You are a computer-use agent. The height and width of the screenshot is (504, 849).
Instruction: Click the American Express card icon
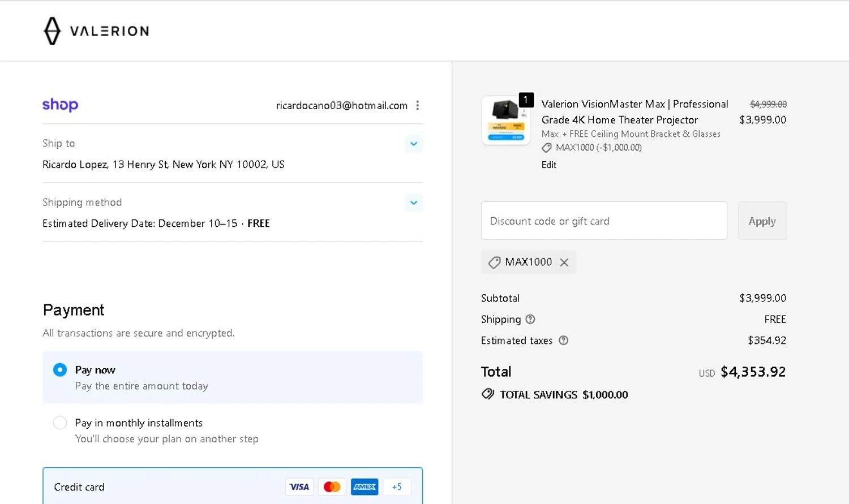(365, 487)
